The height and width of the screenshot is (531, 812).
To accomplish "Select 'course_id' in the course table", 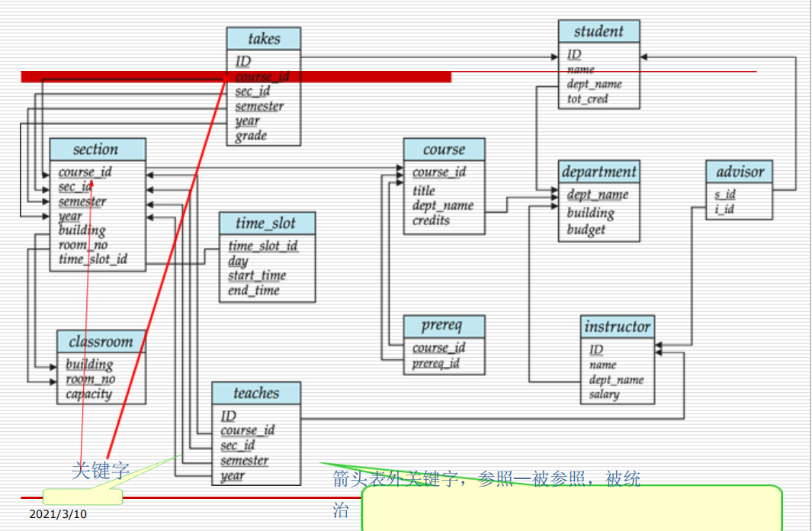I will coord(439,172).
